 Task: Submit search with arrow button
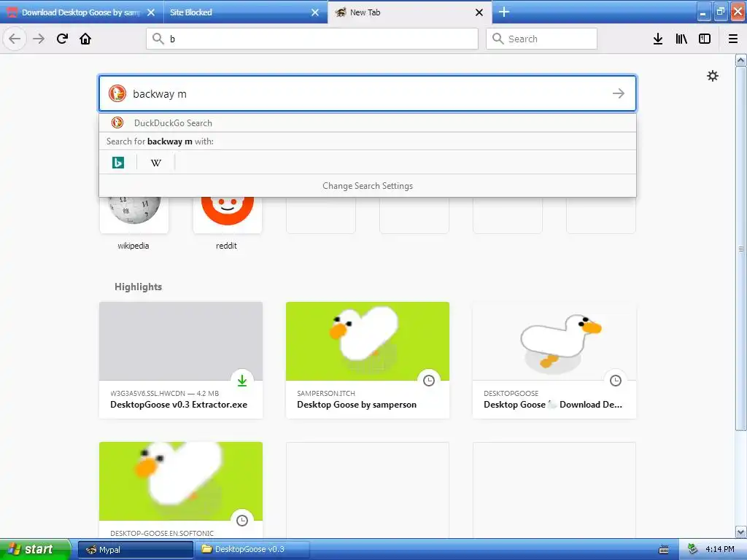[619, 93]
